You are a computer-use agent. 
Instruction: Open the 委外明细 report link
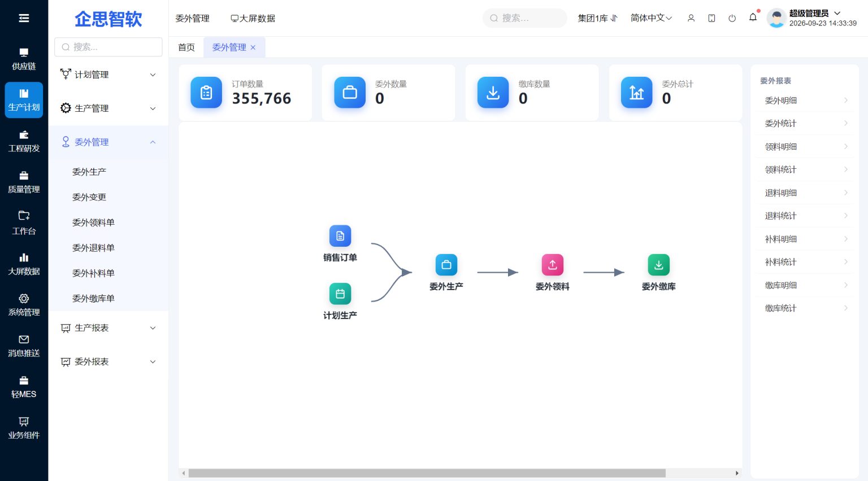[805, 100]
